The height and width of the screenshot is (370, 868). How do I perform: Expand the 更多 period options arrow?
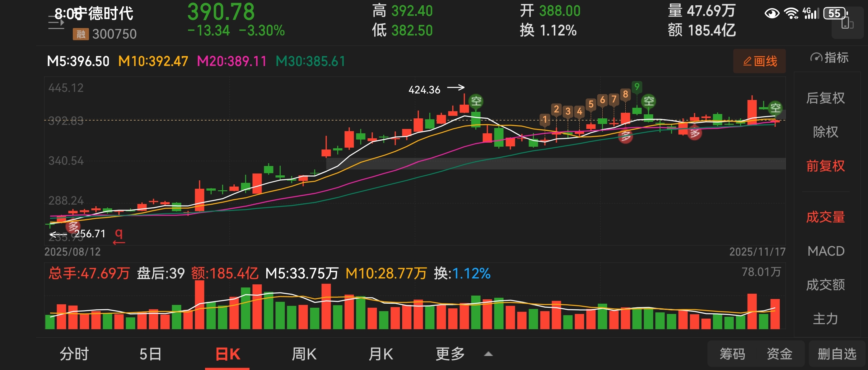pyautogui.click(x=488, y=354)
